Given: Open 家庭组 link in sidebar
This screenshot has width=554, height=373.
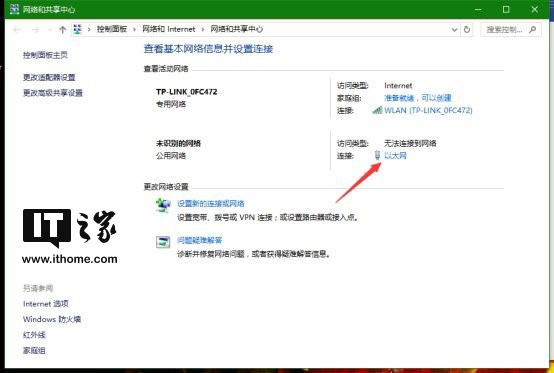Looking at the screenshot, I should pyautogui.click(x=34, y=350).
